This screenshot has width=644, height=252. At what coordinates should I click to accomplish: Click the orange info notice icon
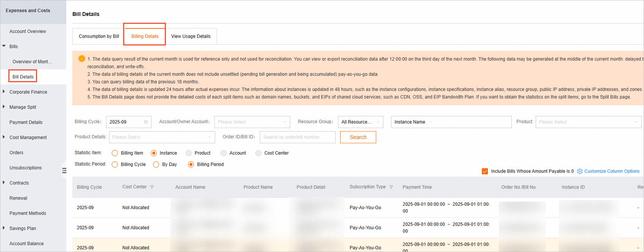pos(81,59)
